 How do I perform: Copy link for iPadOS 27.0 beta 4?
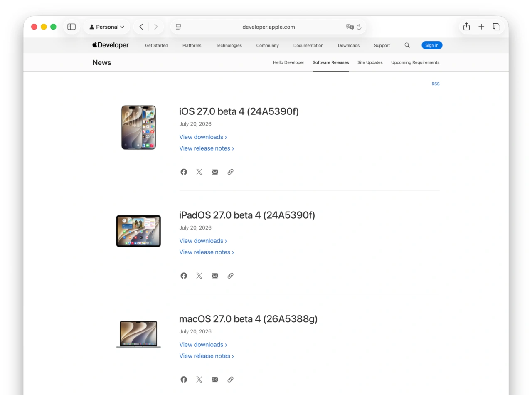(x=230, y=276)
